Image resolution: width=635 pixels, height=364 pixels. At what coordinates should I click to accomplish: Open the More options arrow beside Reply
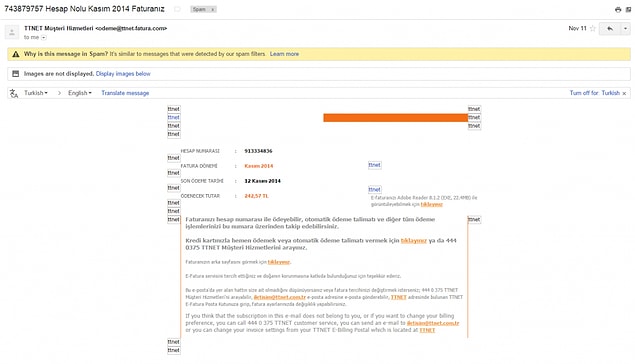tap(625, 28)
